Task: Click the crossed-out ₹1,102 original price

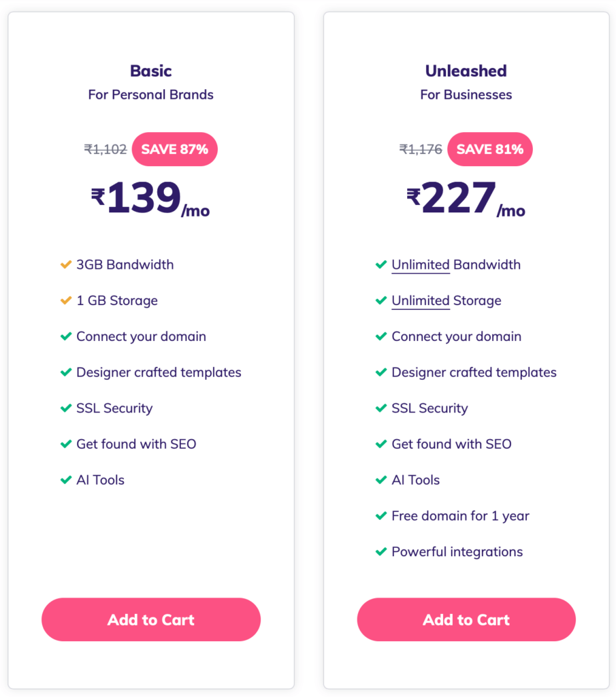Action: pyautogui.click(x=106, y=149)
